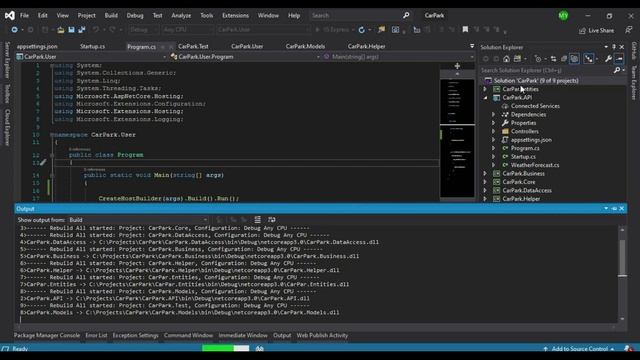This screenshot has height=360, width=640.
Task: Expand the Controllers folder
Action: point(493,131)
